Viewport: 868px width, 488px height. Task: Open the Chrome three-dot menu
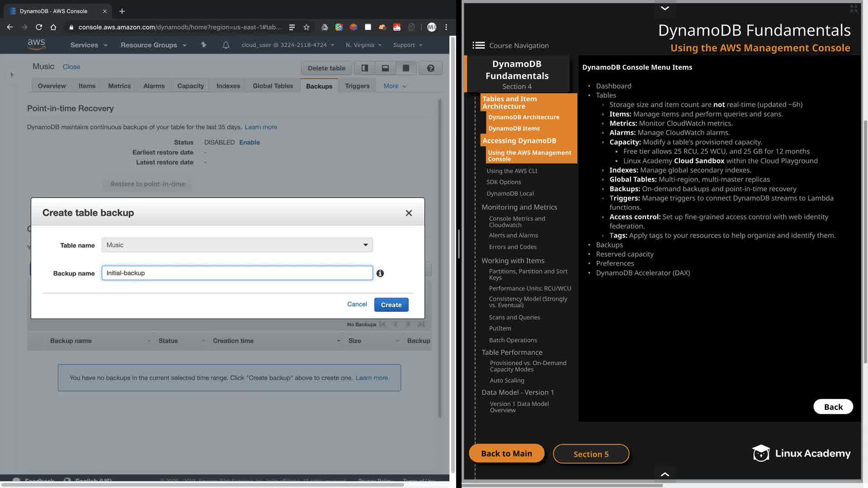pos(446,27)
